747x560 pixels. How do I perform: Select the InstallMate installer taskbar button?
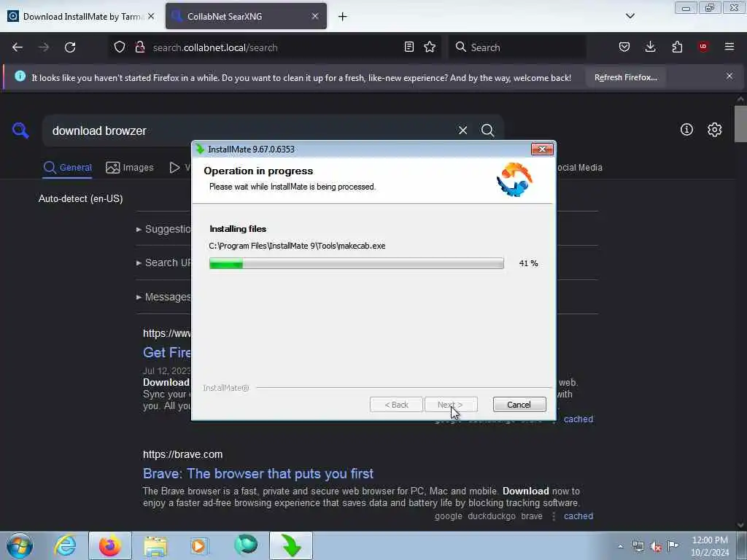[291, 545]
